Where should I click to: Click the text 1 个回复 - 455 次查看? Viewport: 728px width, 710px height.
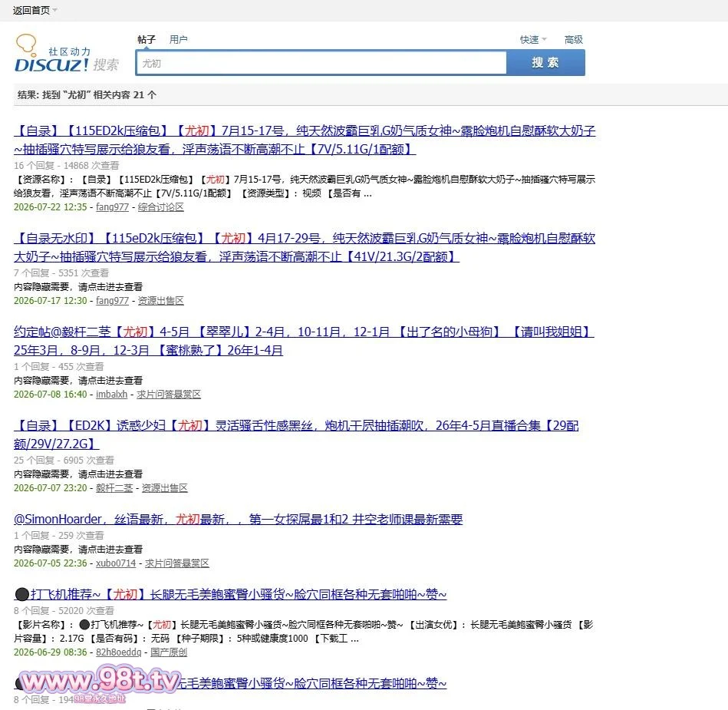point(59,367)
